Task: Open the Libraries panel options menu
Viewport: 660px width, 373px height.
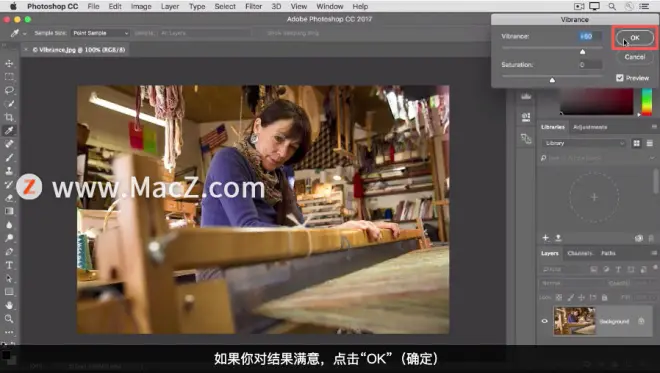Action: [654, 127]
